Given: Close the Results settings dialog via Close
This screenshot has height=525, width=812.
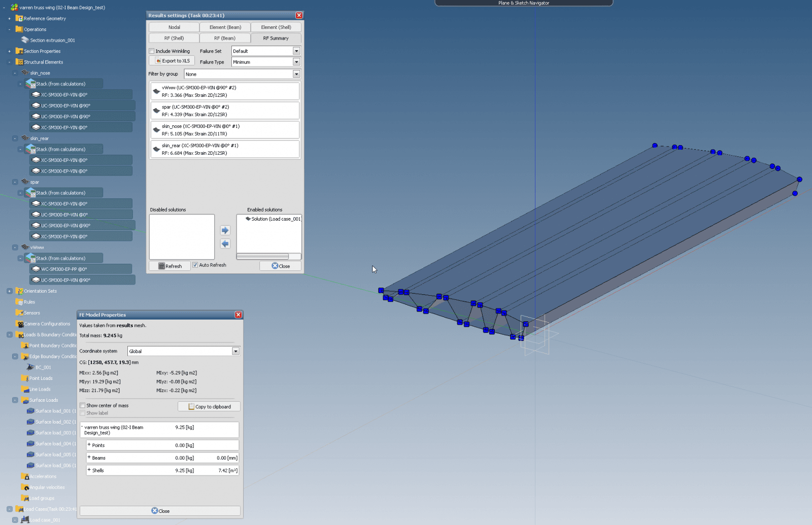Looking at the screenshot, I should point(280,266).
